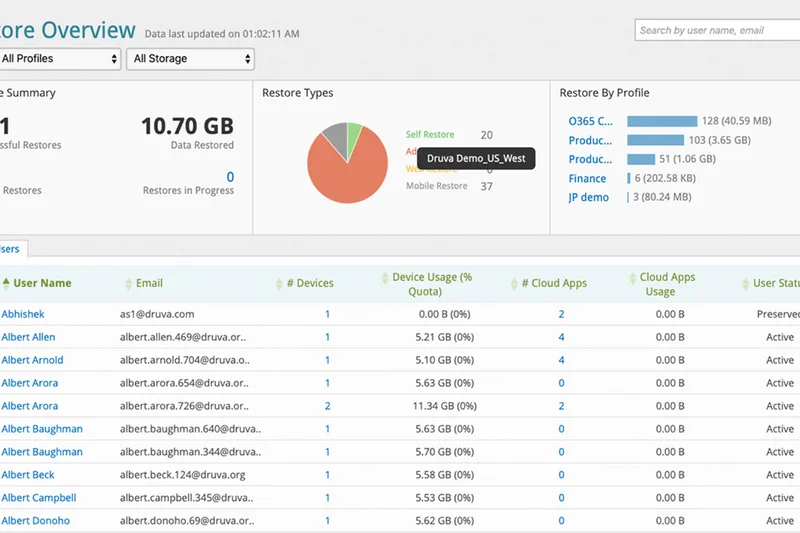Click the Restore Types heading
Viewport: 800px width, 533px height.
pyautogui.click(x=297, y=93)
